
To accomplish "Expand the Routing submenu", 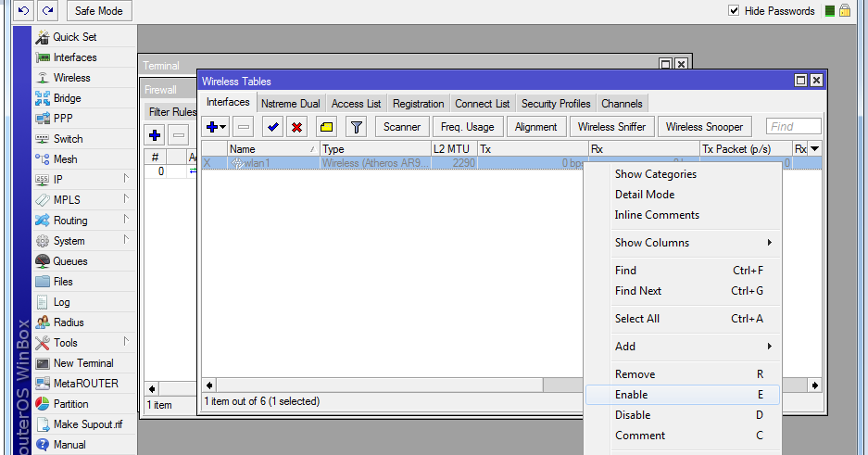I will [x=126, y=220].
